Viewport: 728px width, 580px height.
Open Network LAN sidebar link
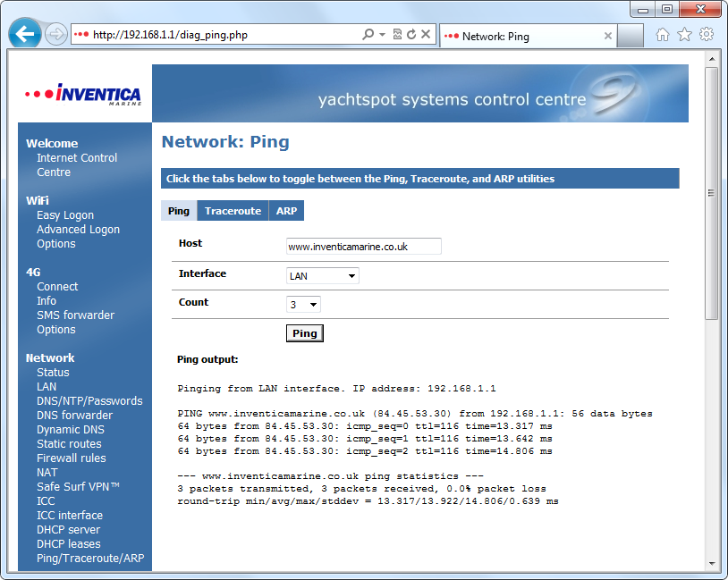[47, 386]
